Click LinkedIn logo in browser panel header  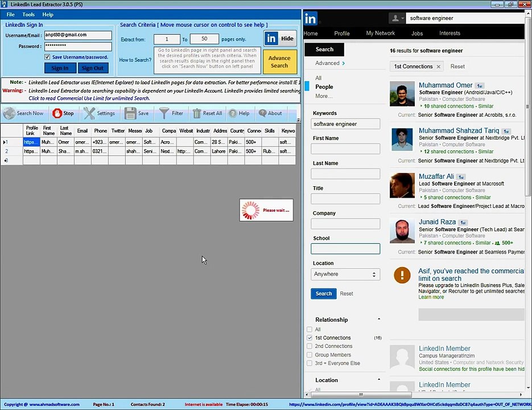(311, 19)
